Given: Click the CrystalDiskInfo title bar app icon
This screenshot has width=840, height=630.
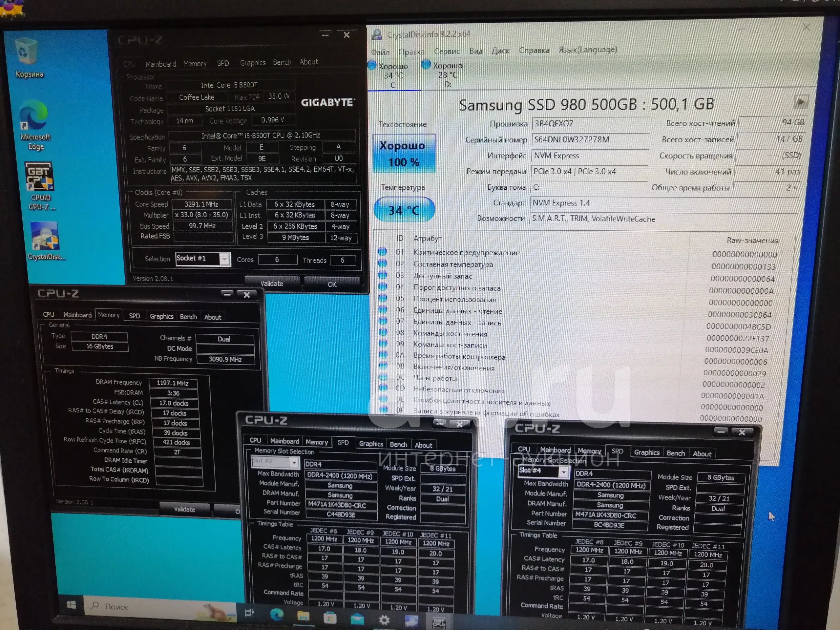Looking at the screenshot, I should click(376, 35).
